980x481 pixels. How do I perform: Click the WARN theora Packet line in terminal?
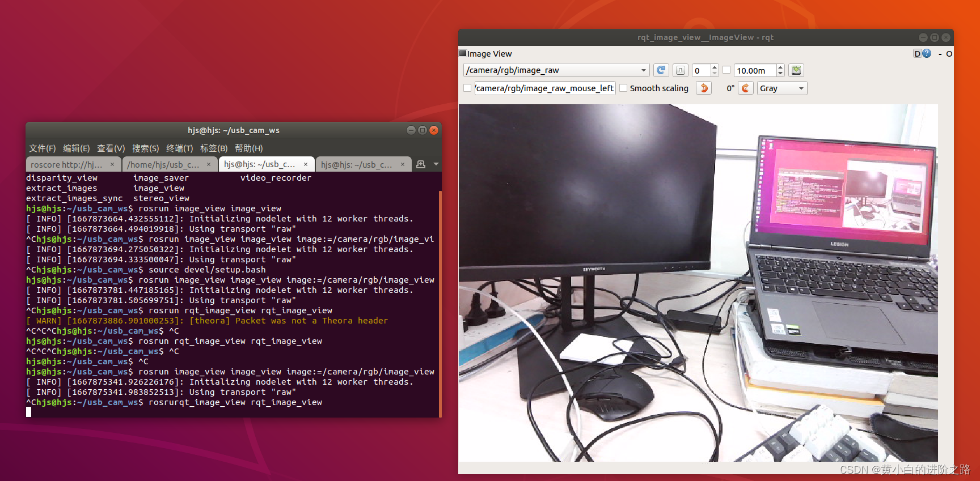207,321
